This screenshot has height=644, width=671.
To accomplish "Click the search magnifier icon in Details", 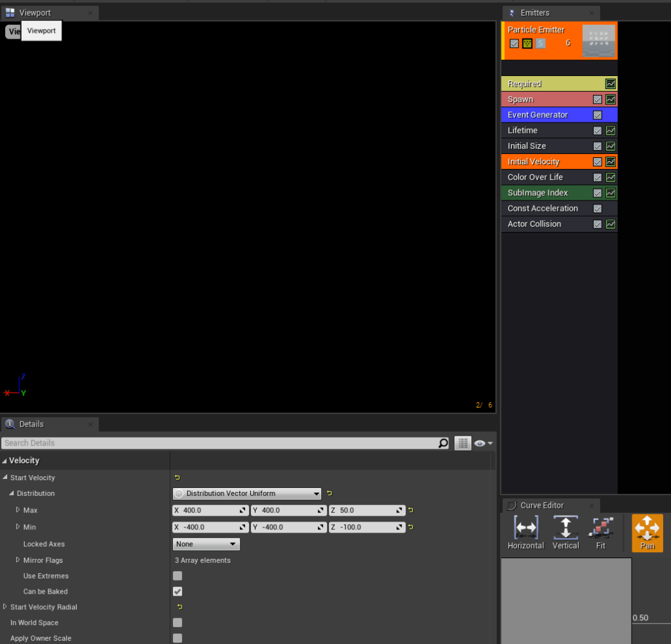I will 444,444.
